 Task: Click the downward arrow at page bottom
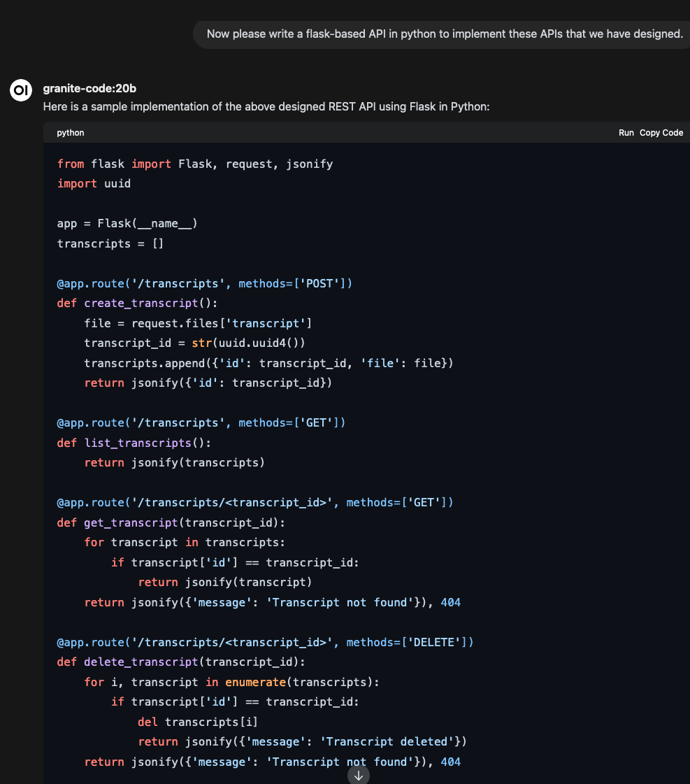pos(358,775)
